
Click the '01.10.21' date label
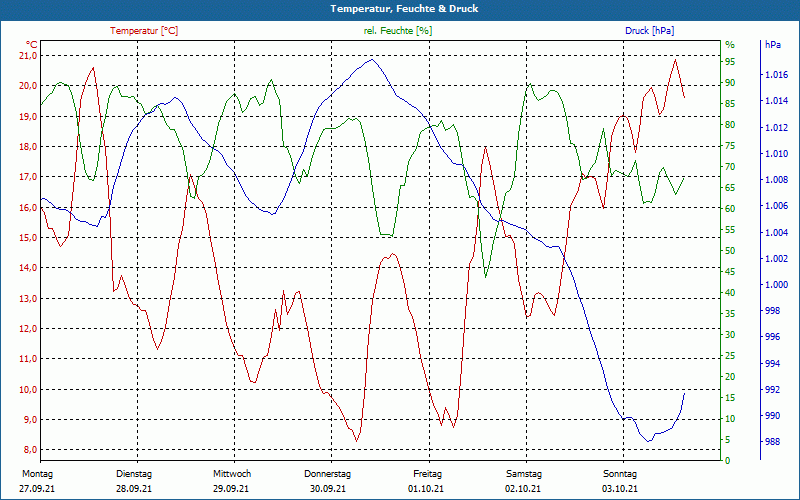tap(426, 489)
